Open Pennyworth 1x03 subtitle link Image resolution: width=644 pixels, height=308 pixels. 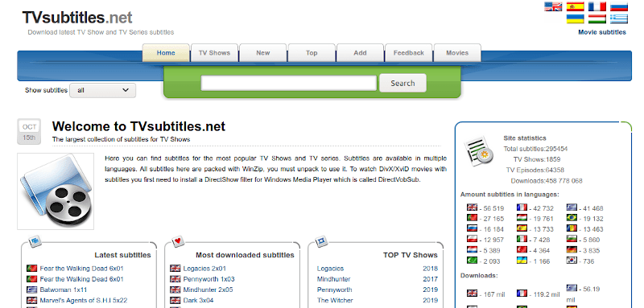pyautogui.click(x=209, y=279)
